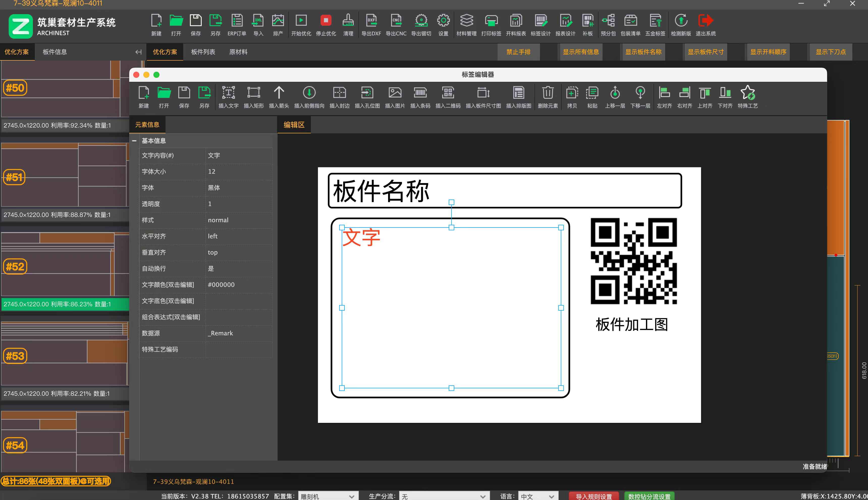Click the 数控钻分流设置 green button

pos(649,496)
